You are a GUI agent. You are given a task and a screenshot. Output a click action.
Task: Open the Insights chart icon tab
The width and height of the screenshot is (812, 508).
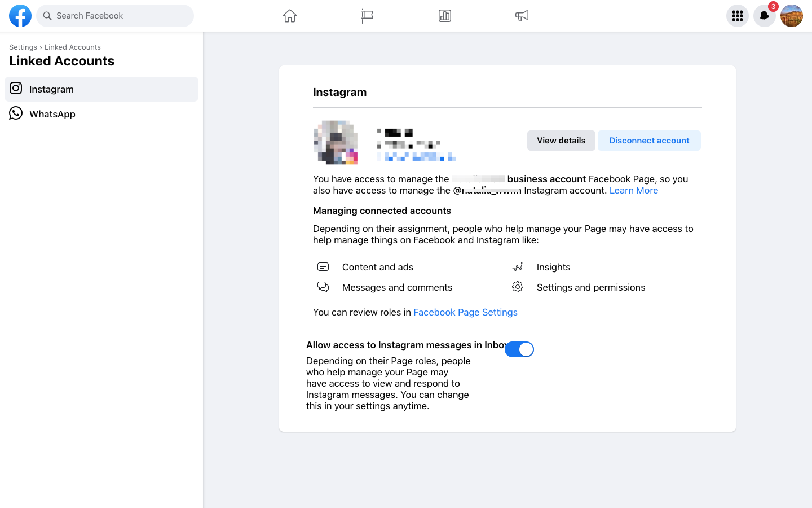[x=445, y=16]
